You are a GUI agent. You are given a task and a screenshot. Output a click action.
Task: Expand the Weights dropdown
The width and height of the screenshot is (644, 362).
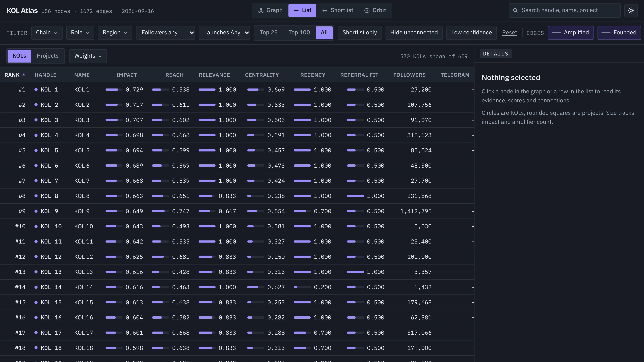88,56
